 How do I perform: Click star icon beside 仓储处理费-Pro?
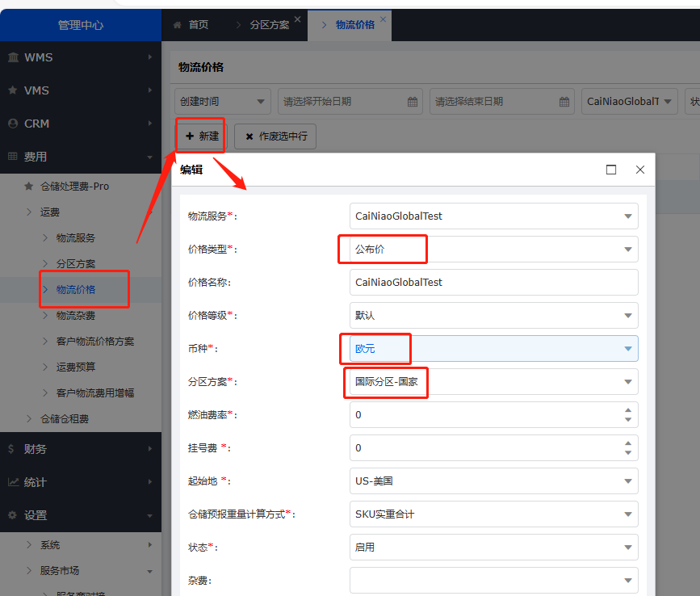point(29,187)
